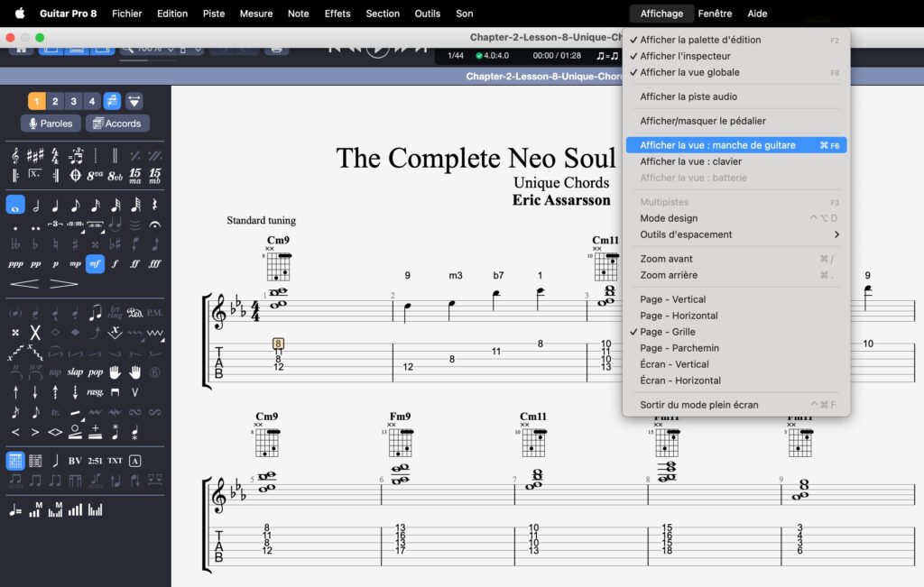Click the Paroles button

tap(51, 124)
